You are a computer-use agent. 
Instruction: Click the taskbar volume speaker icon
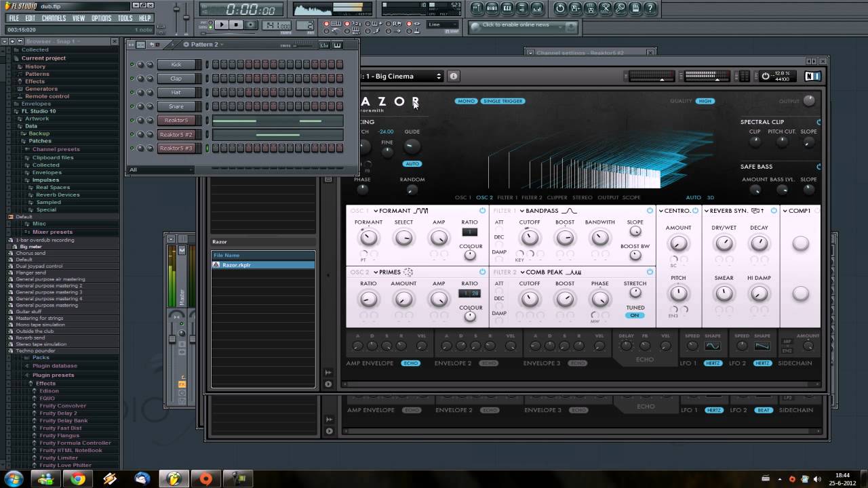click(x=817, y=479)
